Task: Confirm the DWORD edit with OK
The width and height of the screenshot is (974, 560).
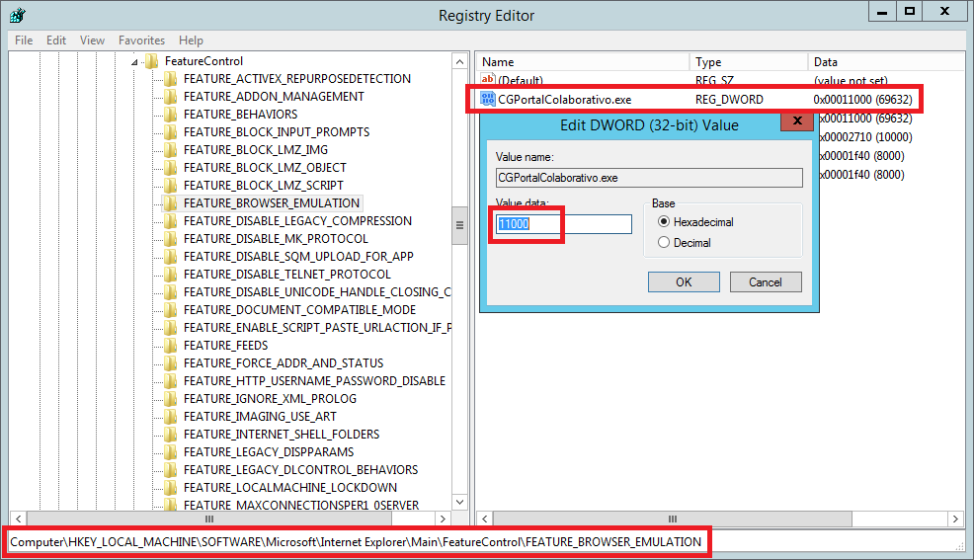Action: point(684,281)
